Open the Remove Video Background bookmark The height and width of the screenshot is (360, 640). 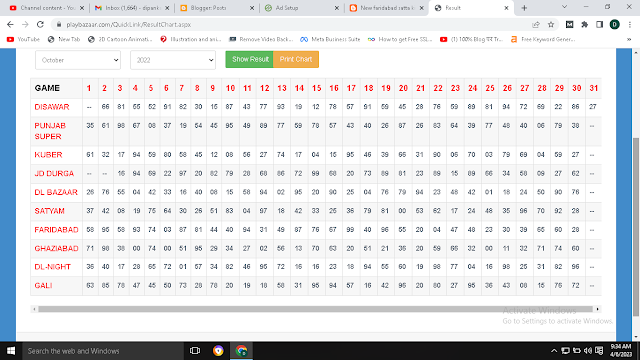pyautogui.click(x=261, y=39)
